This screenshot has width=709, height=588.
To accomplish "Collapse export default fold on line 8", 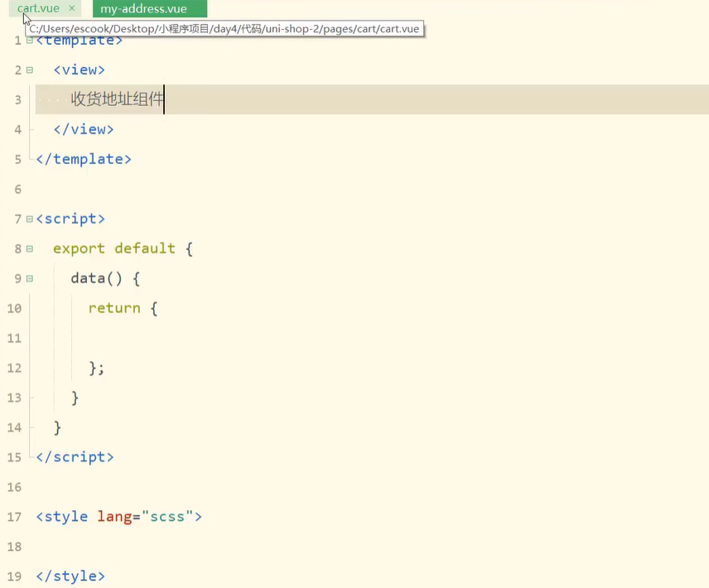I will (29, 248).
